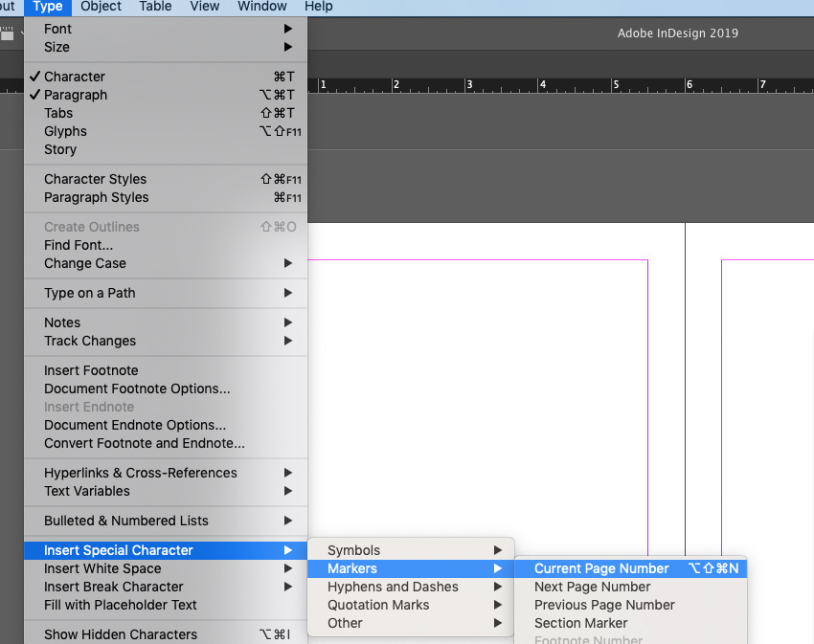The width and height of the screenshot is (814, 644).
Task: Open Character Styles panel
Action: [x=95, y=179]
